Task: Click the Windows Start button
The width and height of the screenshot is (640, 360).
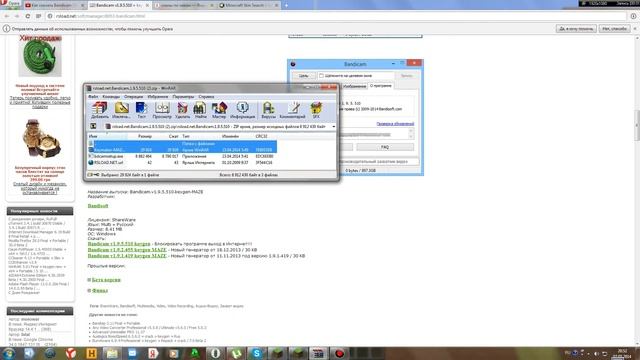Action: click(9, 353)
